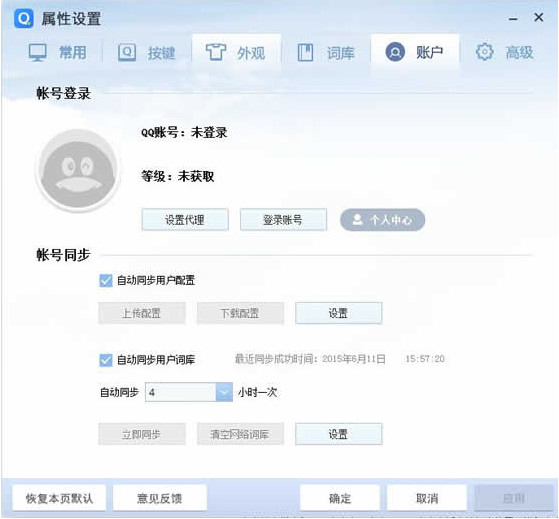Click the 下载配置 button

click(240, 313)
